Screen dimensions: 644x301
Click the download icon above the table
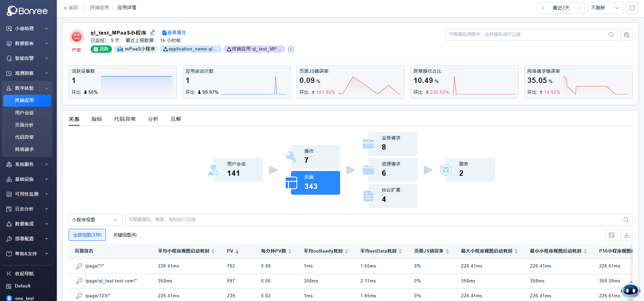click(626, 235)
